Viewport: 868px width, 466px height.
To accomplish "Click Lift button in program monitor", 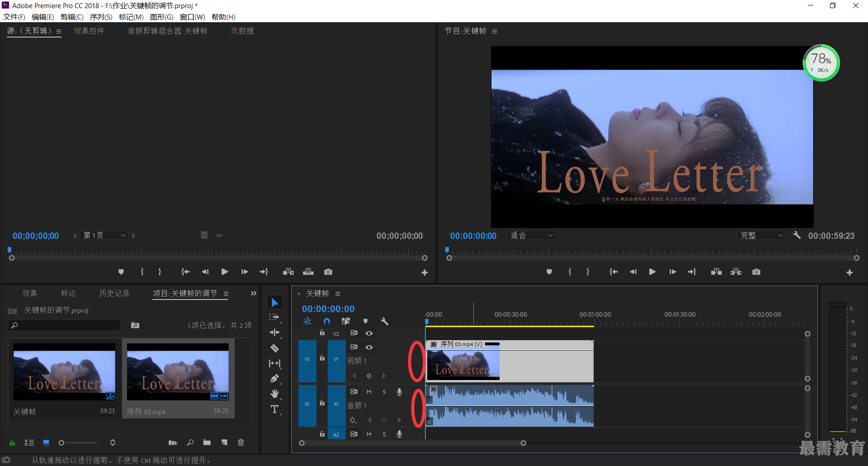I will 716,272.
